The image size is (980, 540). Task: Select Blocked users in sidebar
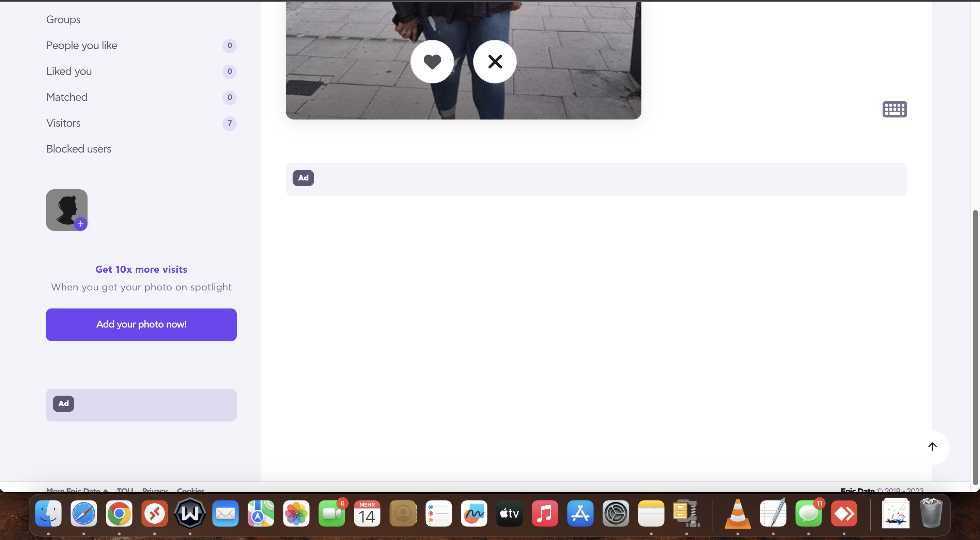79,149
